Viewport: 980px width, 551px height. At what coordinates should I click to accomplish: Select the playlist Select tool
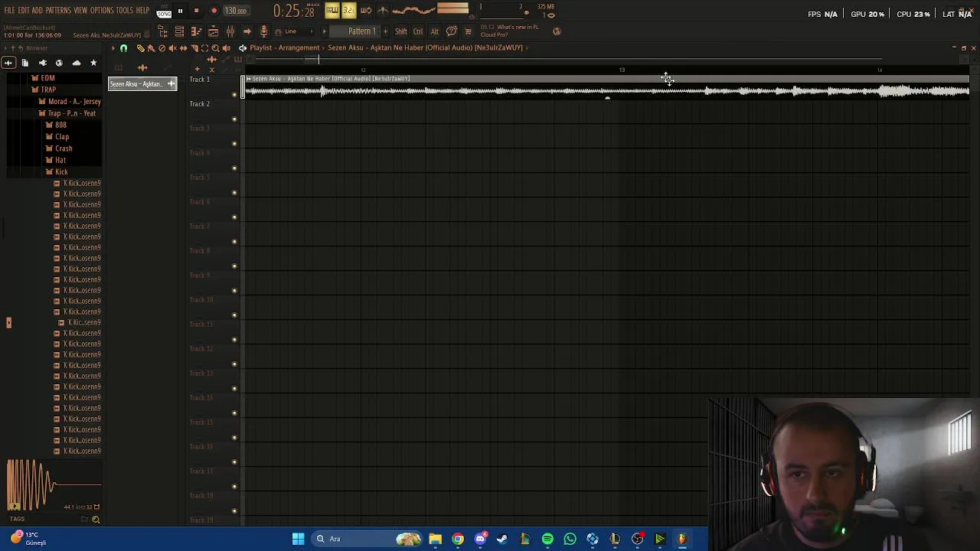204,48
